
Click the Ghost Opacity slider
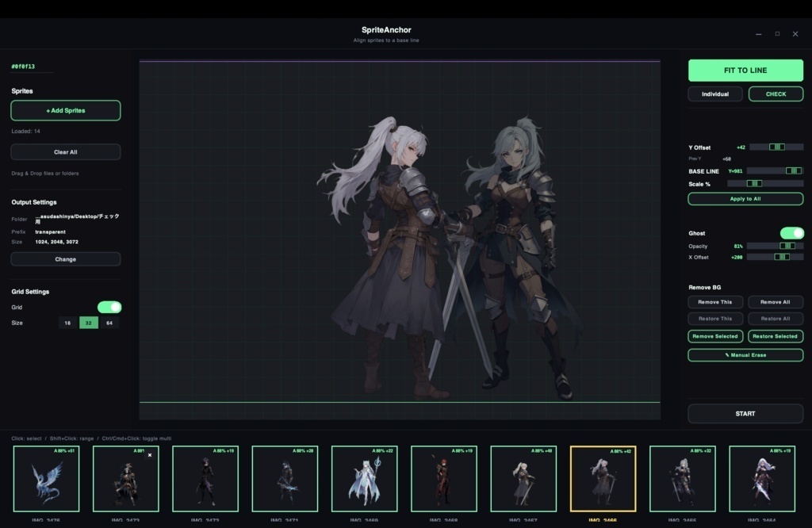pos(775,246)
